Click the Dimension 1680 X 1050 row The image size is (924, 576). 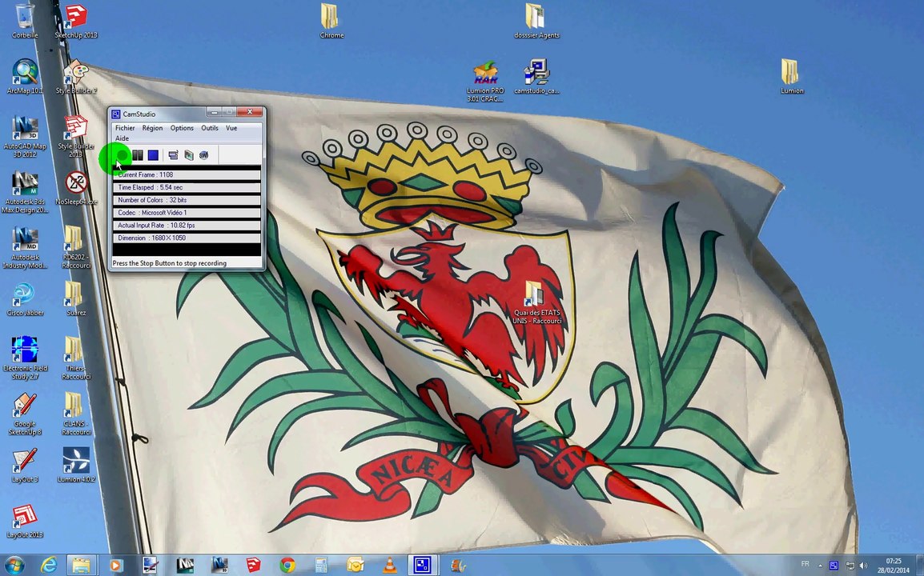click(187, 238)
